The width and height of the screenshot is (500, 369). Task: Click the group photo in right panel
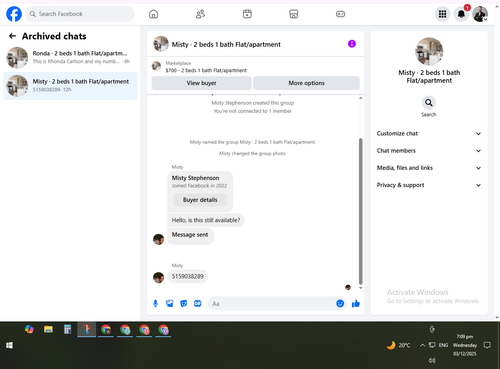pyautogui.click(x=429, y=51)
